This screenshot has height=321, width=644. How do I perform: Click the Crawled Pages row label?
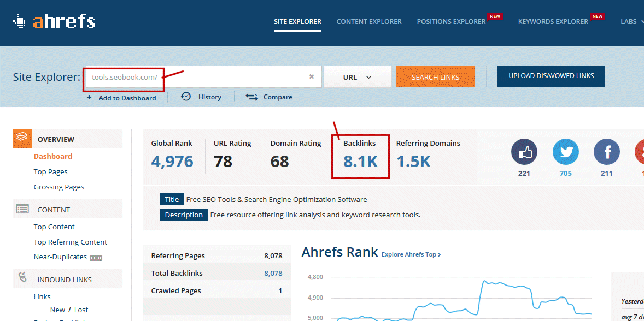[x=176, y=290]
